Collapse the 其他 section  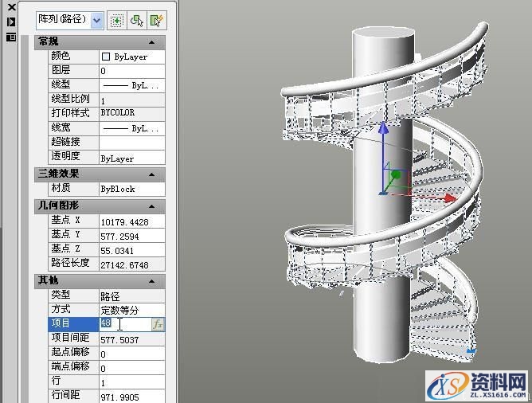151,281
